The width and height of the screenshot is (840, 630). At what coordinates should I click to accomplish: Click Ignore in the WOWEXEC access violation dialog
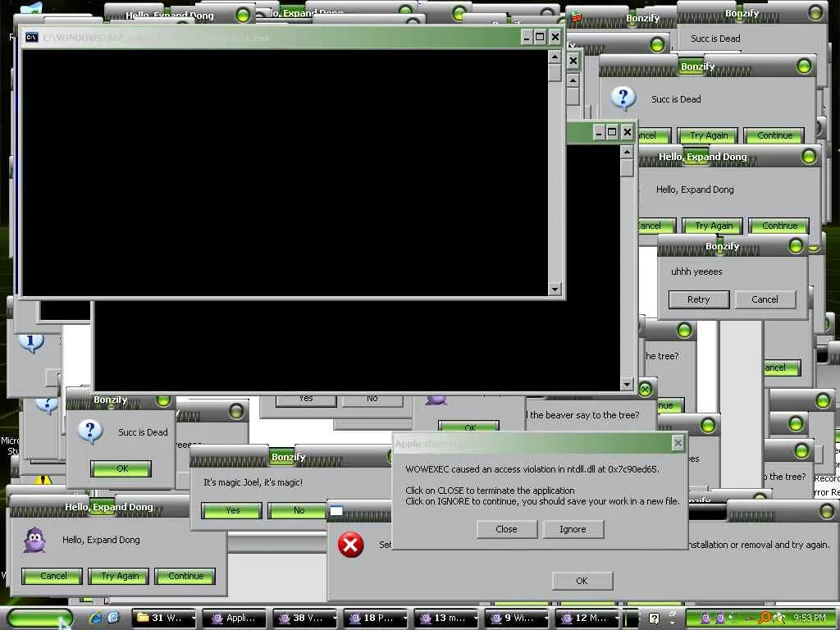point(573,529)
